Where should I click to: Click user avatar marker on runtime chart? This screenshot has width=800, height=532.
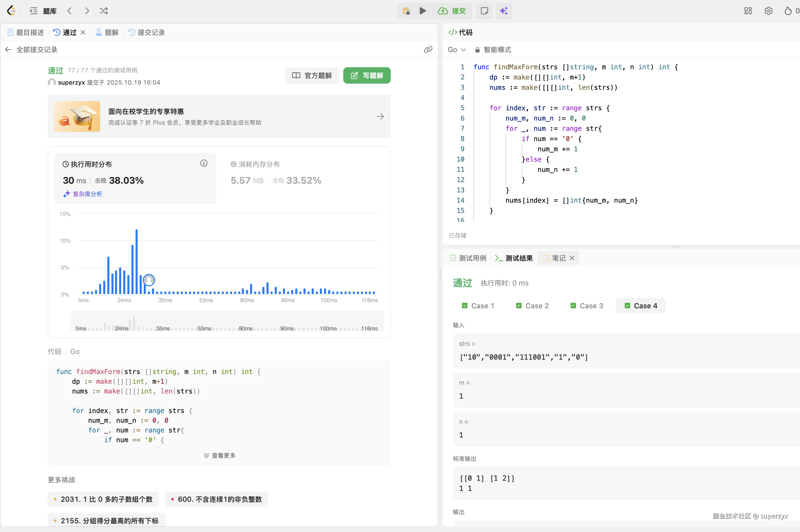coord(149,280)
